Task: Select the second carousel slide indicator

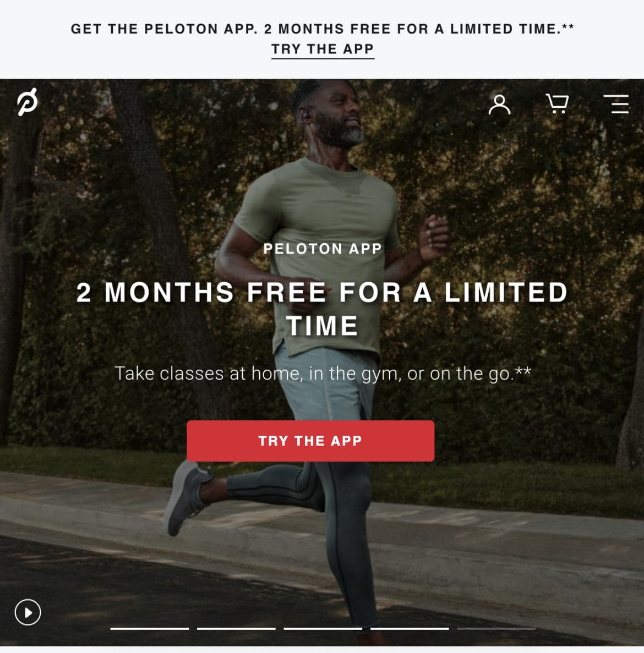Action: [x=236, y=628]
